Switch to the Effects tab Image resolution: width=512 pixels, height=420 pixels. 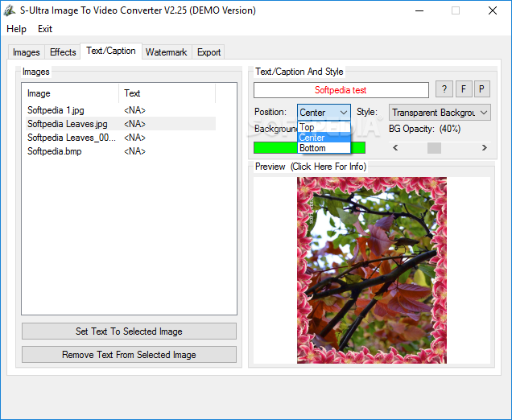(63, 52)
